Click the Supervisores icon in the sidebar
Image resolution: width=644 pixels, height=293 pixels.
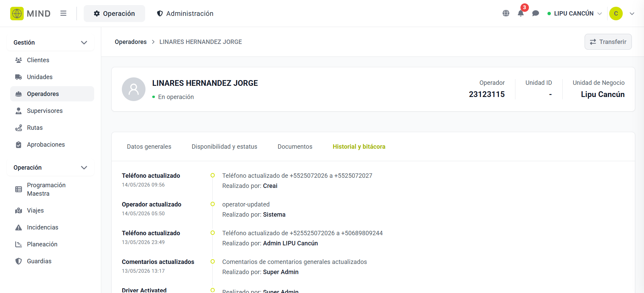click(19, 111)
